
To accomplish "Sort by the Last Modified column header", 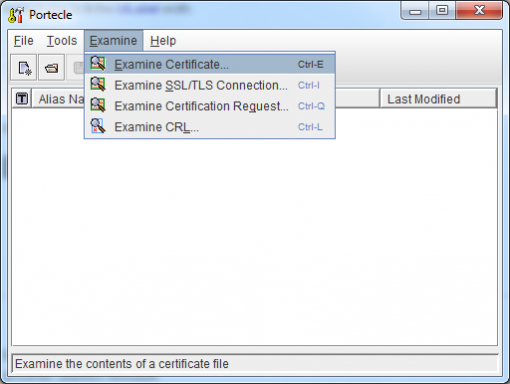I will pos(438,99).
